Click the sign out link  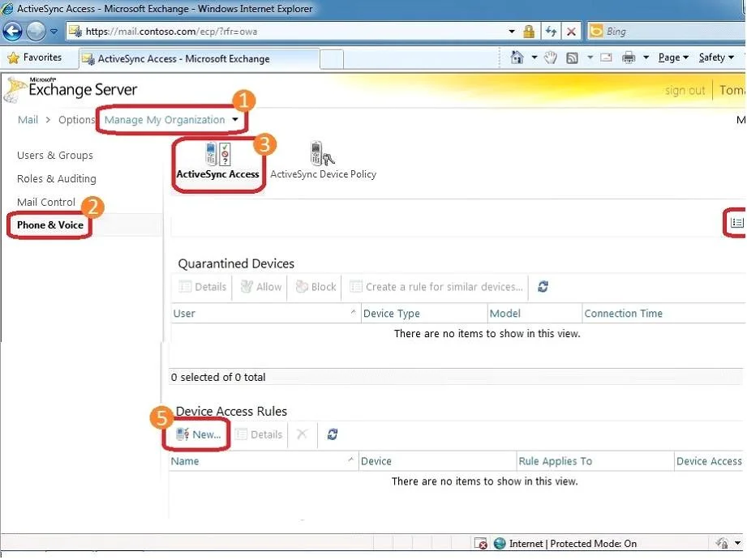tap(685, 91)
